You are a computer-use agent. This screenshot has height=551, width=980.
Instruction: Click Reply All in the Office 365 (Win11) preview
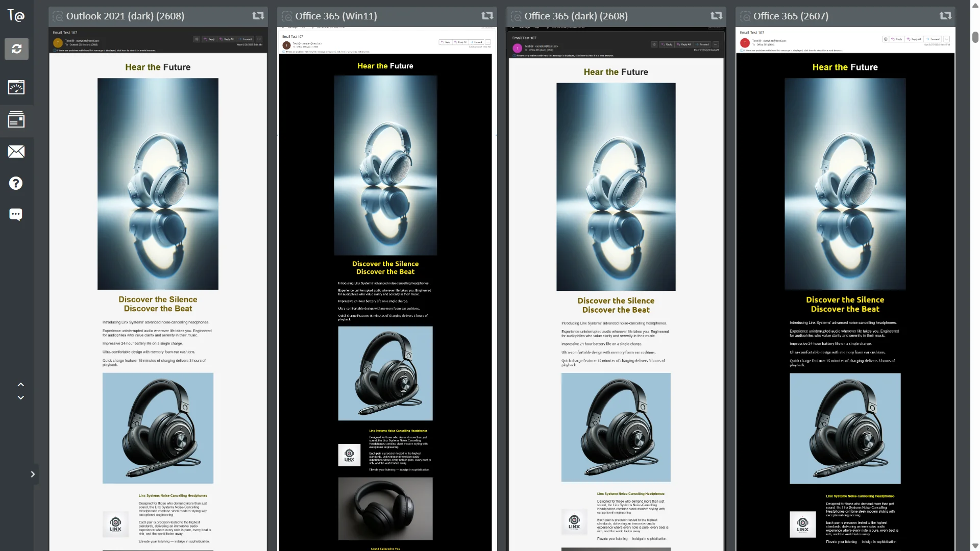(460, 42)
